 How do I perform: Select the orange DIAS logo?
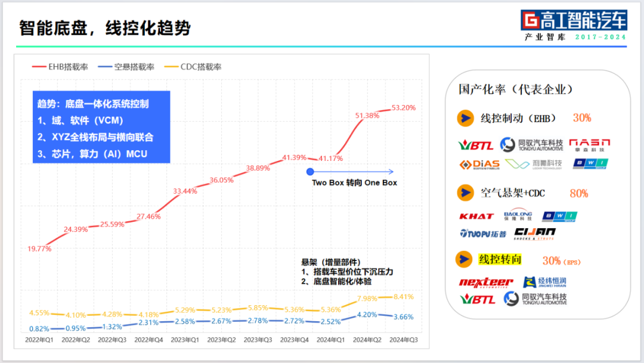(479, 165)
